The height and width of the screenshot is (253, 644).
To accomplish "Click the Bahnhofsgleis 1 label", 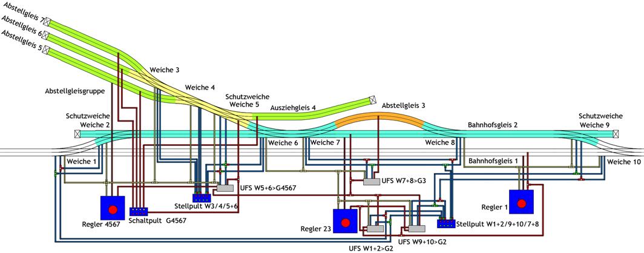I will coord(493,161).
